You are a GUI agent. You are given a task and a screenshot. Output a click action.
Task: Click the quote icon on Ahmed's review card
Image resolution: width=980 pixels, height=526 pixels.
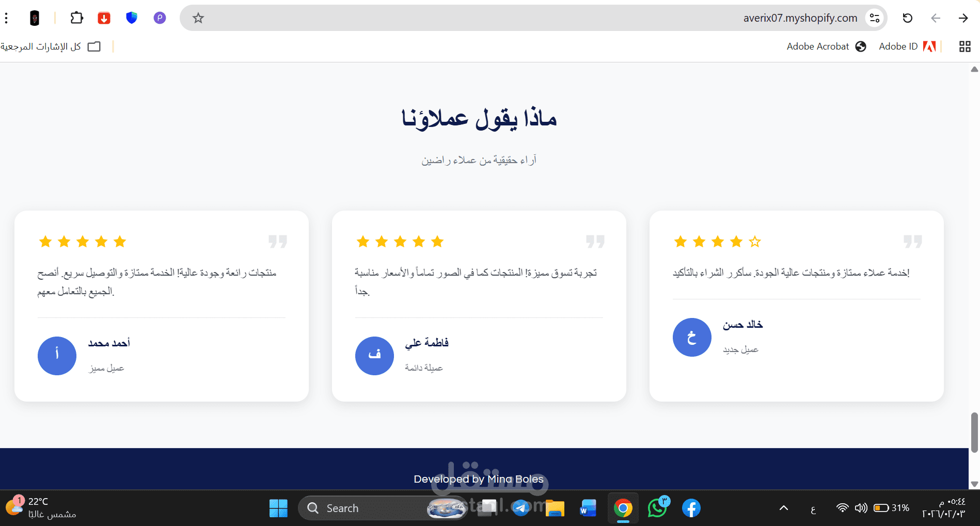point(278,241)
